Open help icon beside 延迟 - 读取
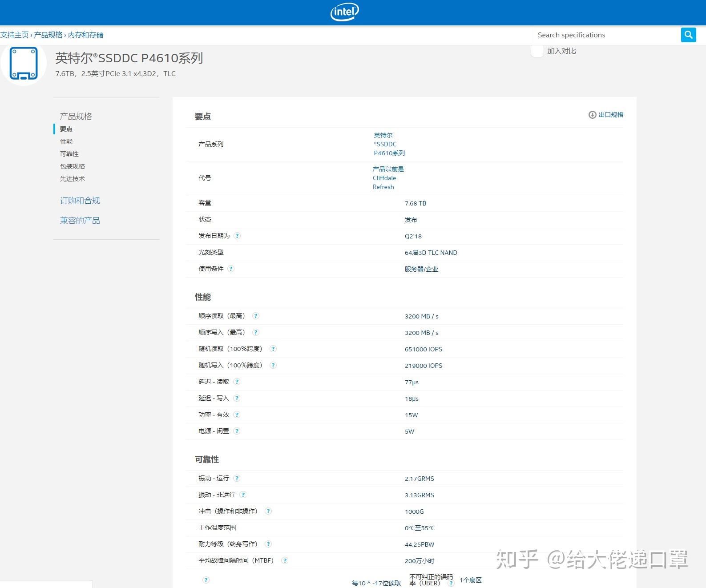This screenshot has height=588, width=706. 237,382
